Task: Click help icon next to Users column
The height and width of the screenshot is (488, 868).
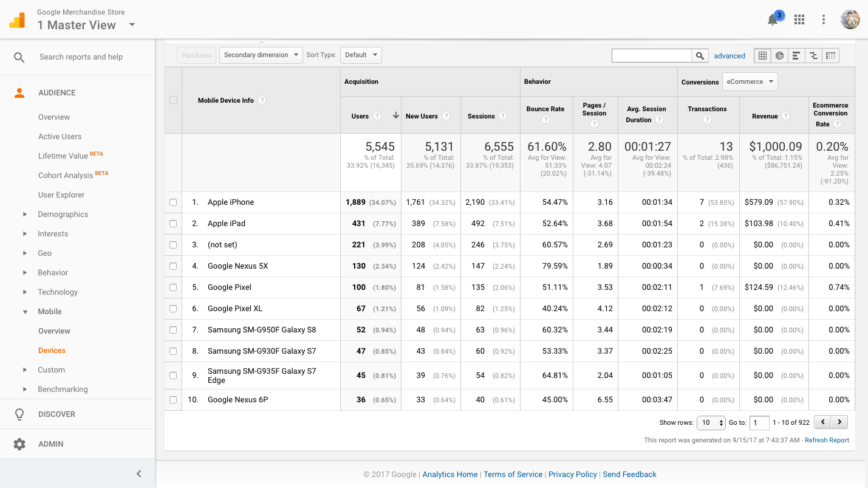Action: (377, 116)
